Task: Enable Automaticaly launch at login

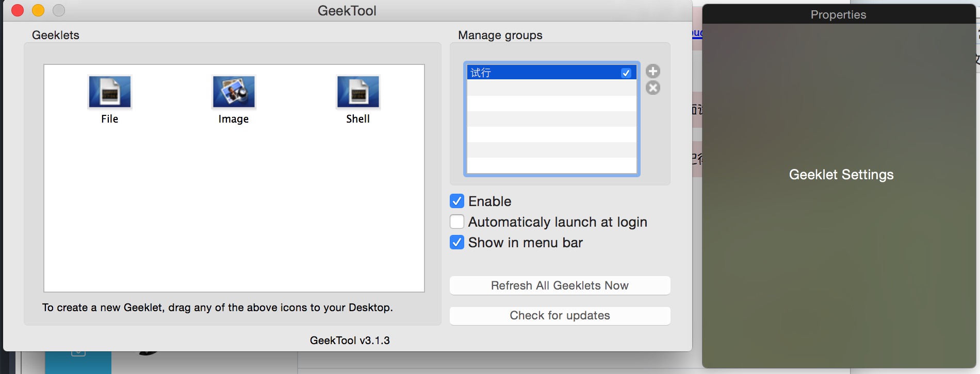Action: tap(457, 222)
